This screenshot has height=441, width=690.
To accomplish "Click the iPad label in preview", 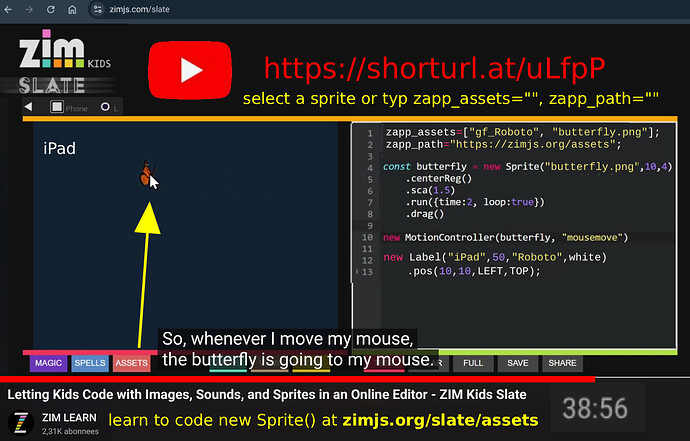I will 59,149.
